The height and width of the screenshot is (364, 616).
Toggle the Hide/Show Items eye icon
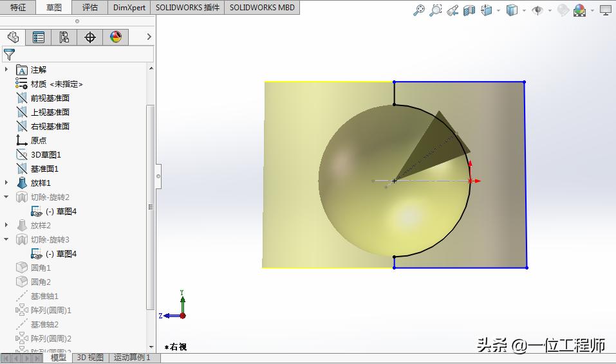(x=537, y=10)
